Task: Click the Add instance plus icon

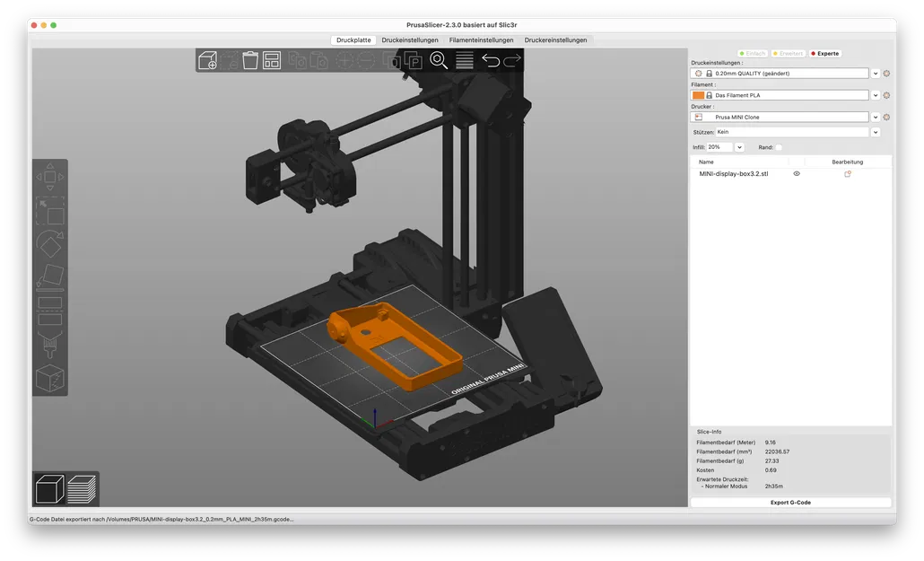Action: pyautogui.click(x=344, y=60)
